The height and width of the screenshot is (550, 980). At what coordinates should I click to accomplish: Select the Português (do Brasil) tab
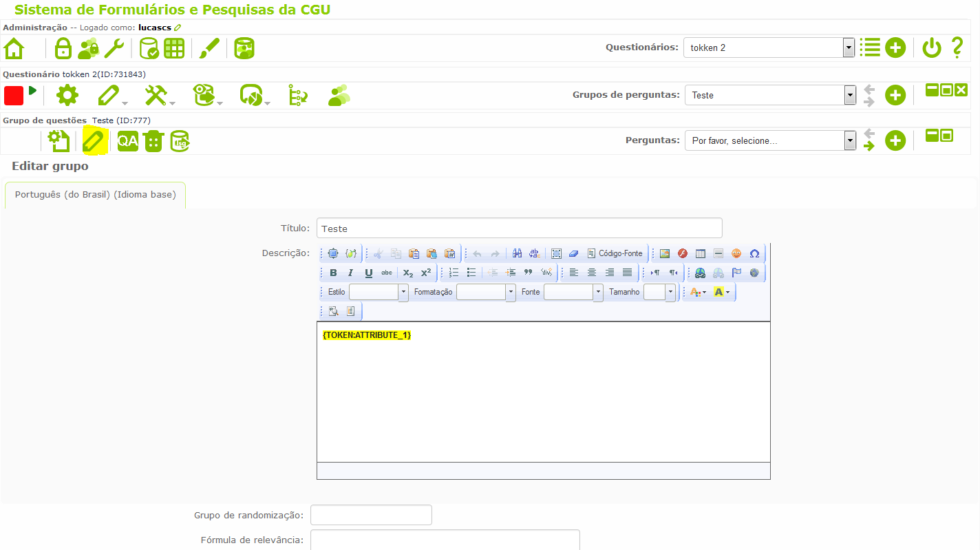[x=95, y=195]
